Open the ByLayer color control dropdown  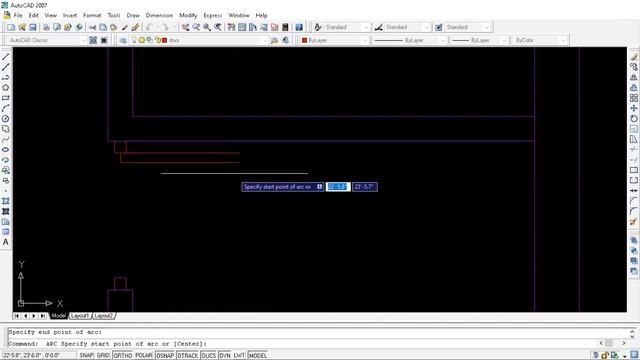coord(335,40)
